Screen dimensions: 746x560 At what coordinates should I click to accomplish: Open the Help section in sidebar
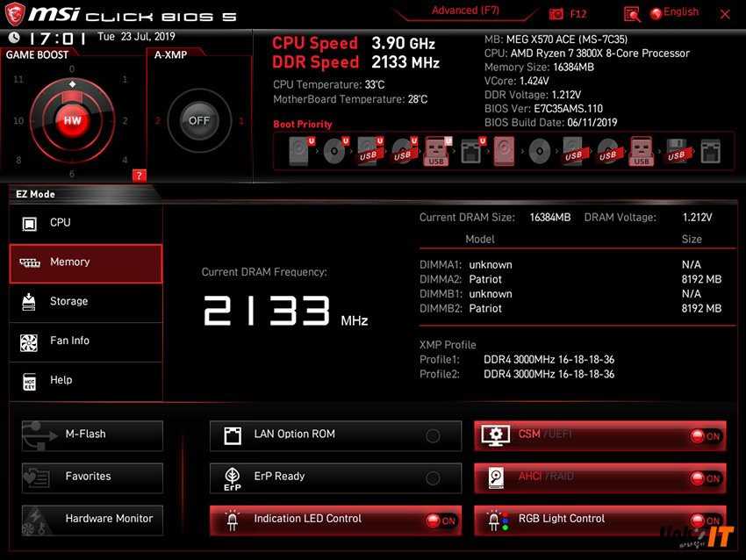click(x=86, y=381)
